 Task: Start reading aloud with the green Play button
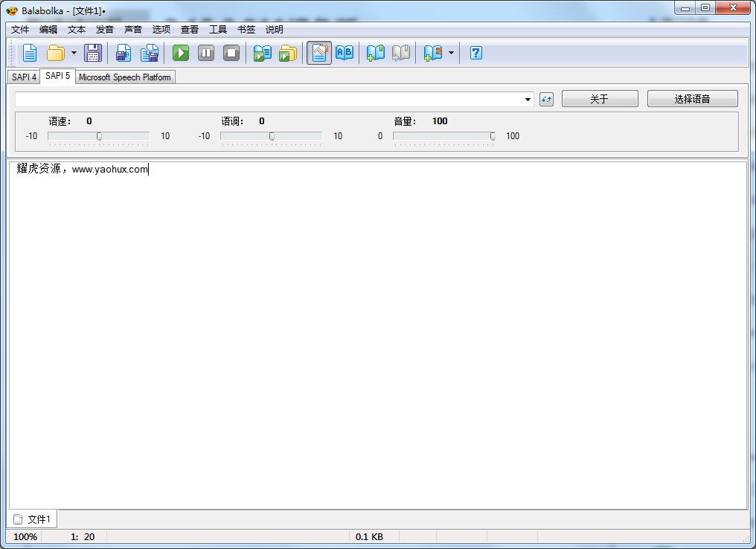pyautogui.click(x=181, y=53)
